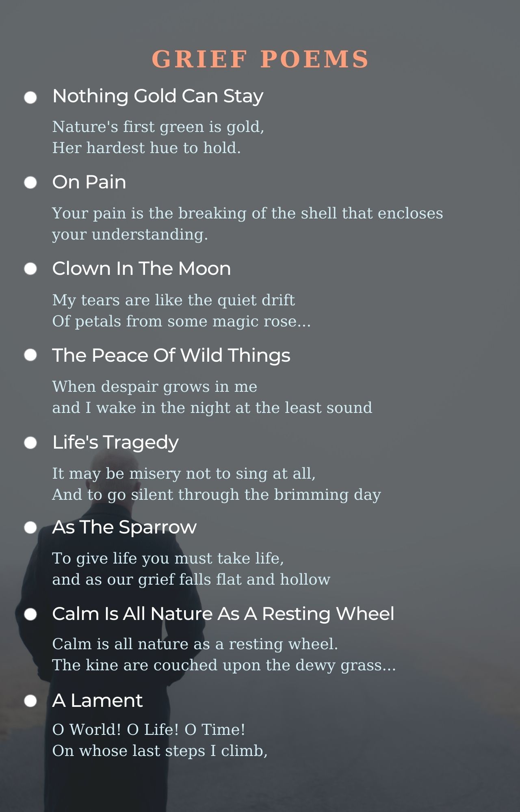
Task: Select the Clown In The Moon title
Action: (141, 268)
